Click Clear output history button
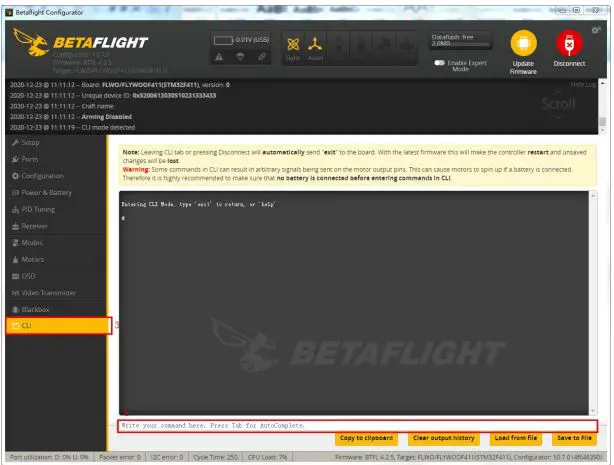 (444, 438)
